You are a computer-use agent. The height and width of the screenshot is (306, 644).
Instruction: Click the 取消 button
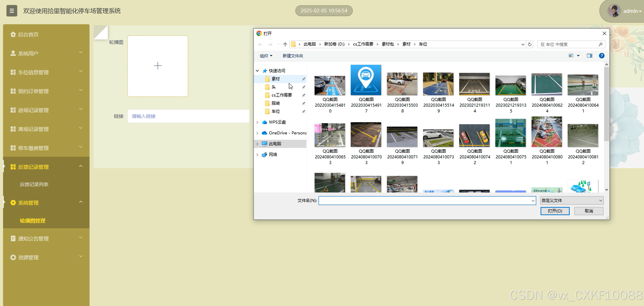588,211
